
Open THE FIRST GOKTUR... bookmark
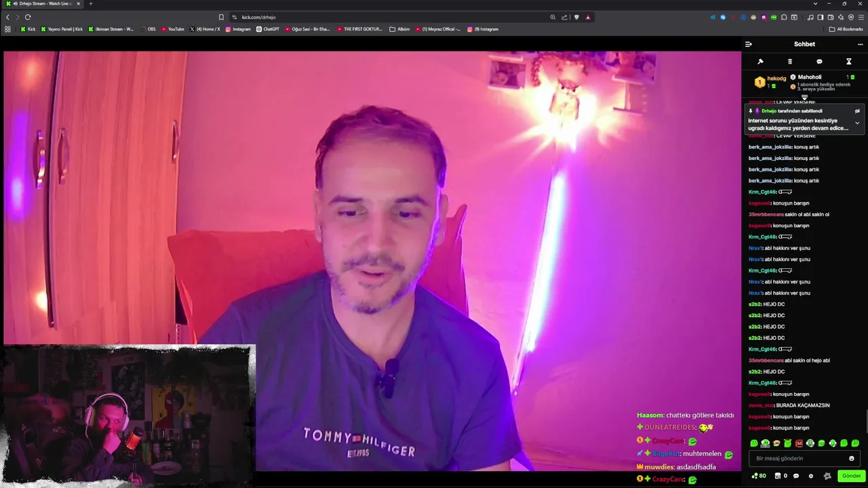(359, 29)
